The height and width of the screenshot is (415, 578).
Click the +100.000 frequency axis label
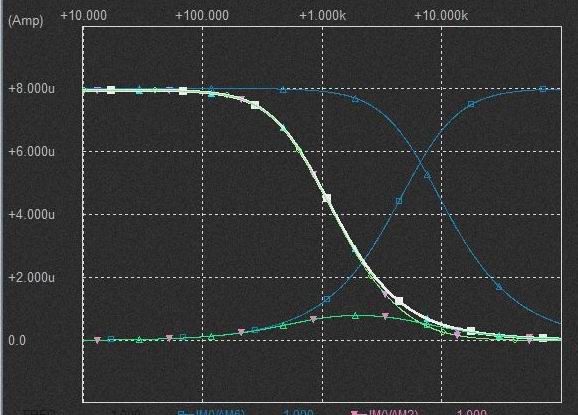pyautogui.click(x=202, y=15)
